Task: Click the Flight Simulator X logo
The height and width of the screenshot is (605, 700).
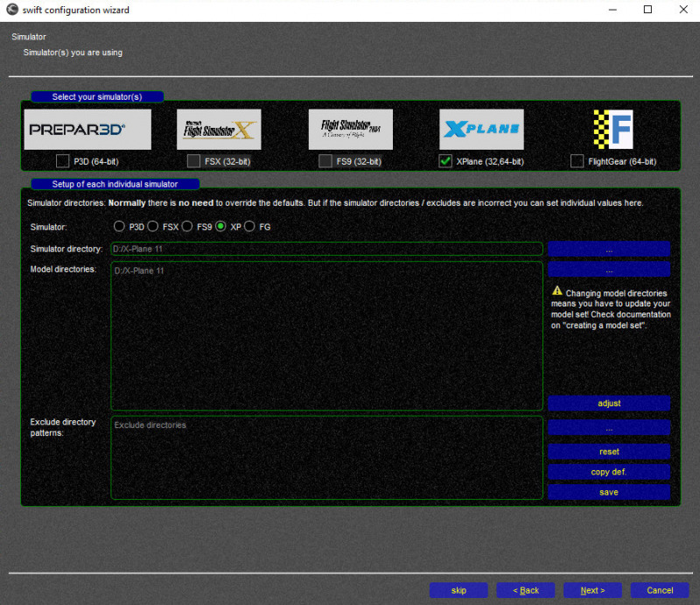Action: [218, 129]
